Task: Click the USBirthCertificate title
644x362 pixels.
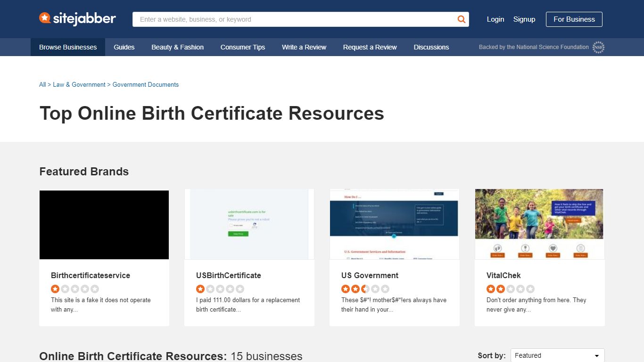Action: click(229, 275)
